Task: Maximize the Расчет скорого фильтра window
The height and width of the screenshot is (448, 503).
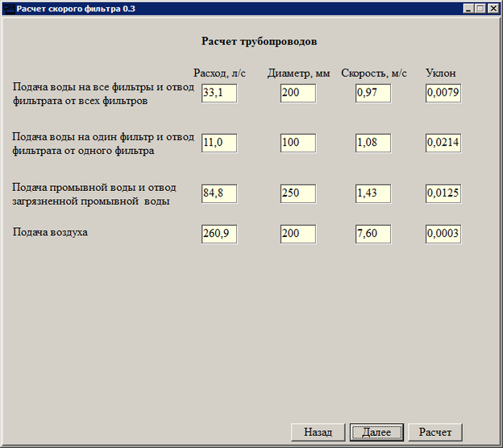Action: coord(480,9)
